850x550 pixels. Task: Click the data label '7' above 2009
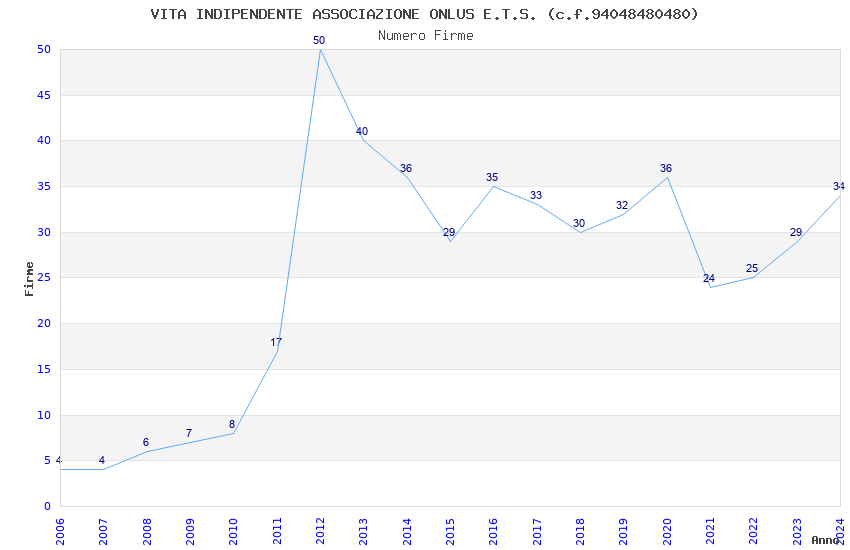tap(189, 433)
